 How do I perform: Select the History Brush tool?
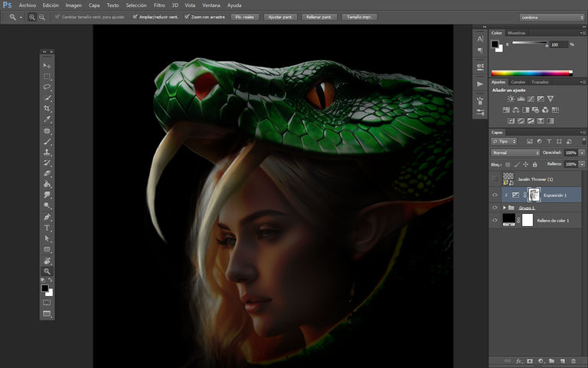tap(47, 163)
